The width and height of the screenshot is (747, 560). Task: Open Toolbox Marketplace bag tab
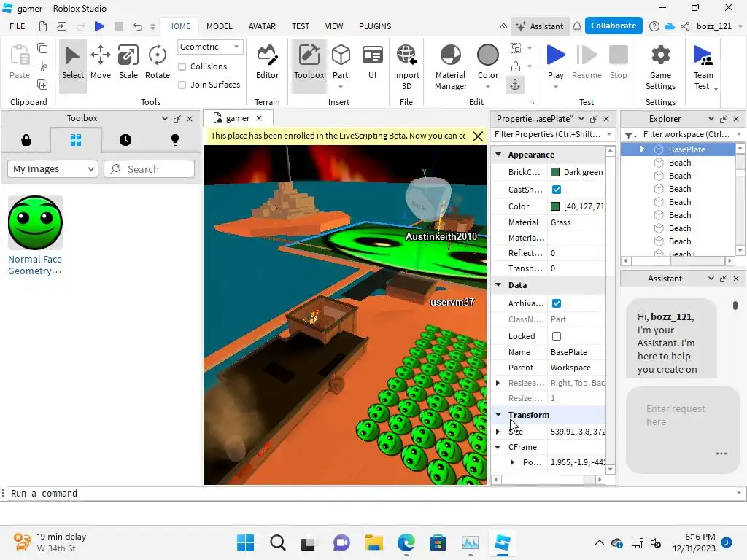26,140
